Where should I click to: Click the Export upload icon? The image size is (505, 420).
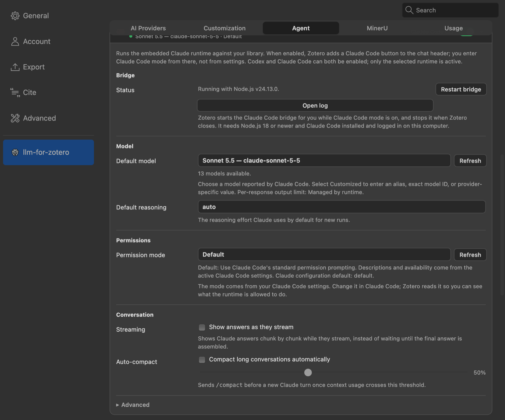click(15, 67)
